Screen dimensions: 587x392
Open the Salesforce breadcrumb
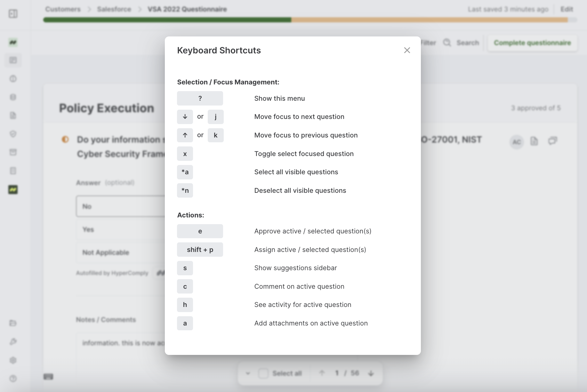click(114, 9)
